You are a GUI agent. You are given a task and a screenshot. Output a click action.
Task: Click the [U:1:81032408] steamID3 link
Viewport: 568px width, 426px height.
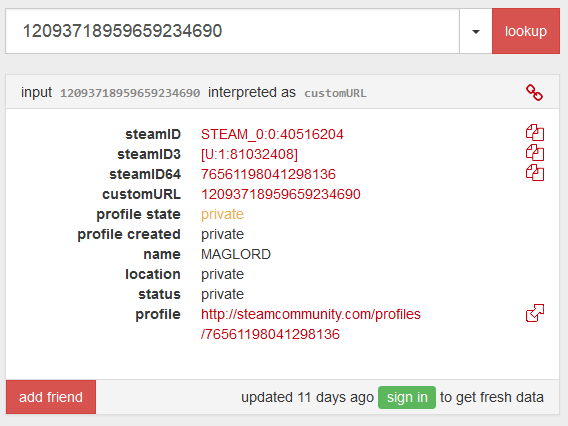point(249,154)
